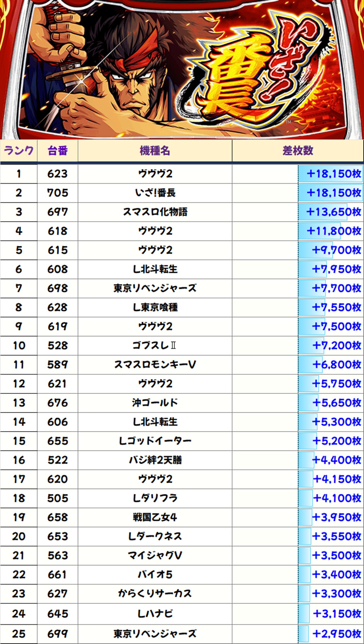Screen dimensions: 364x644
Task: Select the L東京喰種 machine entry
Action: coord(155,307)
